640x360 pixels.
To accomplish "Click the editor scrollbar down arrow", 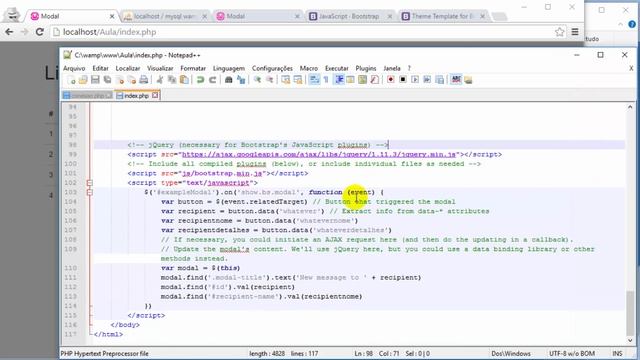I will tap(630, 340).
